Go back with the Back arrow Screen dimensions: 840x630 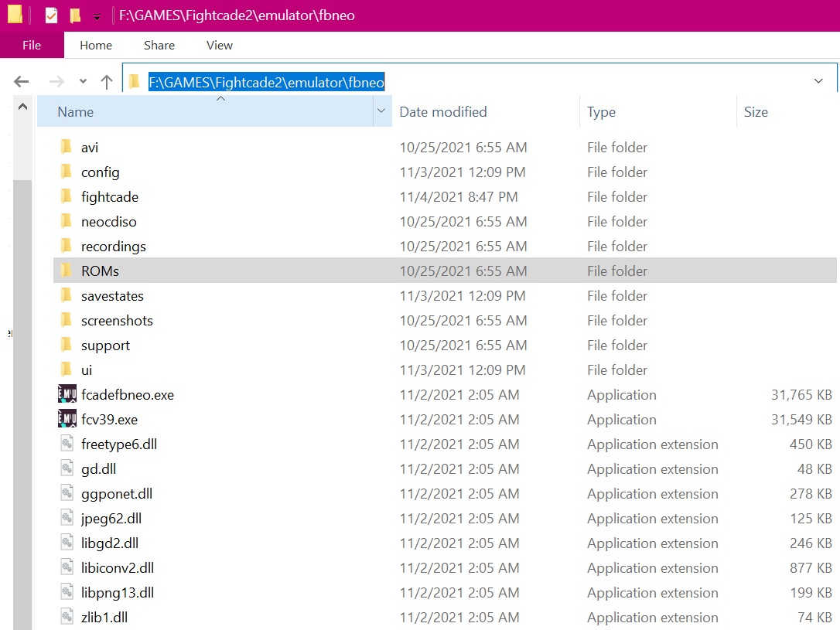click(22, 81)
